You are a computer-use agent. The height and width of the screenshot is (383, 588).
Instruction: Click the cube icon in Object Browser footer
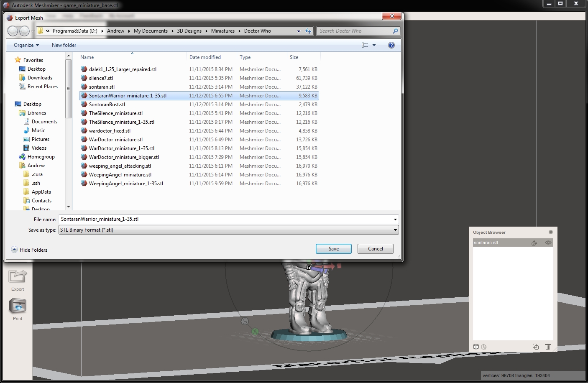point(476,347)
